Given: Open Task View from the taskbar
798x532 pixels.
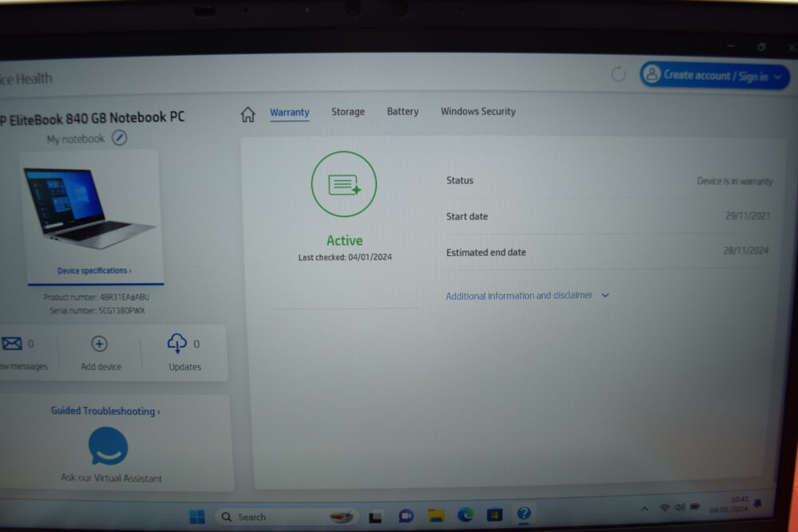Looking at the screenshot, I should tap(376, 518).
